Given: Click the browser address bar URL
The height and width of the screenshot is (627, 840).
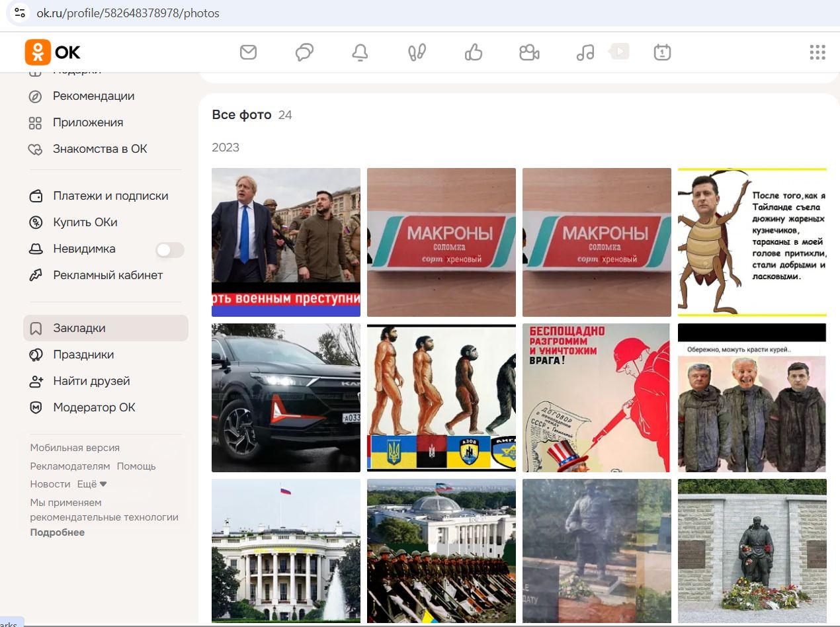Looking at the screenshot, I should tap(128, 13).
